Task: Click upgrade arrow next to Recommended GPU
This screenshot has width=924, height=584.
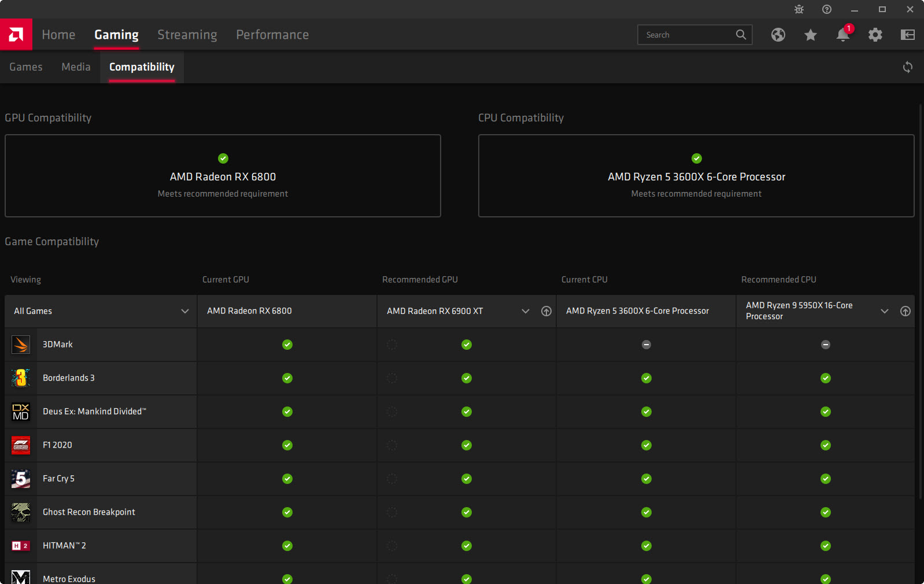Action: tap(546, 311)
